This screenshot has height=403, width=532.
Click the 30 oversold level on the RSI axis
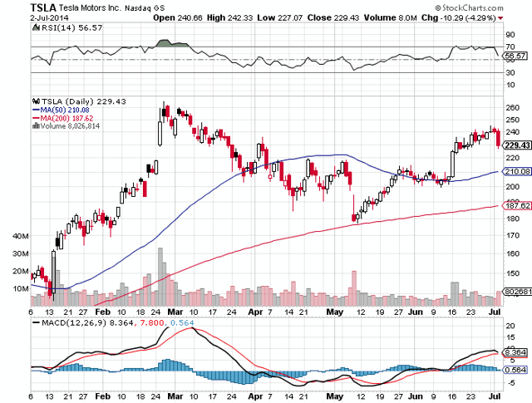pyautogui.click(x=510, y=72)
